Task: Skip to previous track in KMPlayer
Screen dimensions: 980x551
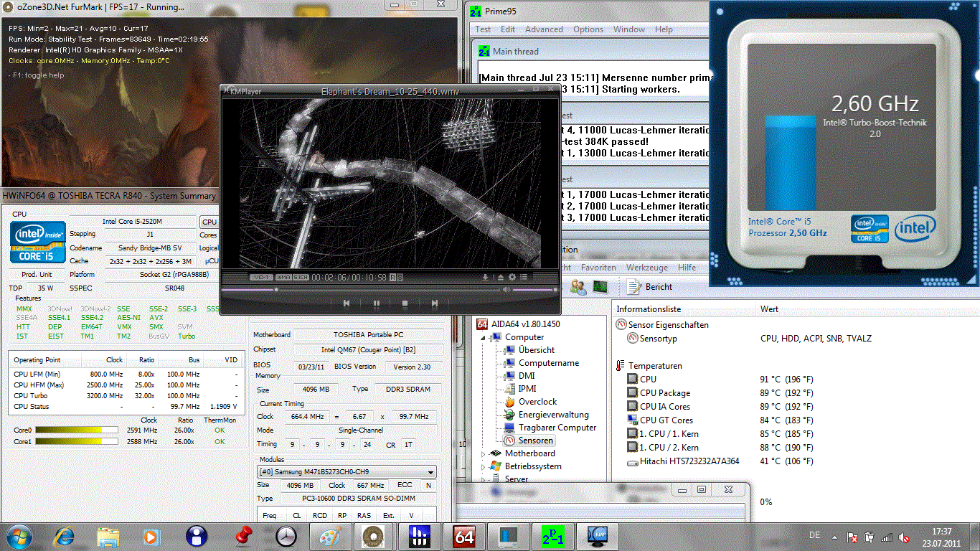Action: pyautogui.click(x=347, y=303)
